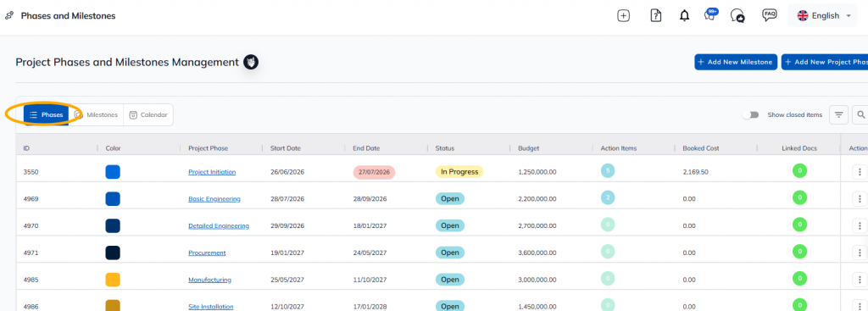Sort by the Budget column header
This screenshot has height=311, width=868.
pos(529,148)
